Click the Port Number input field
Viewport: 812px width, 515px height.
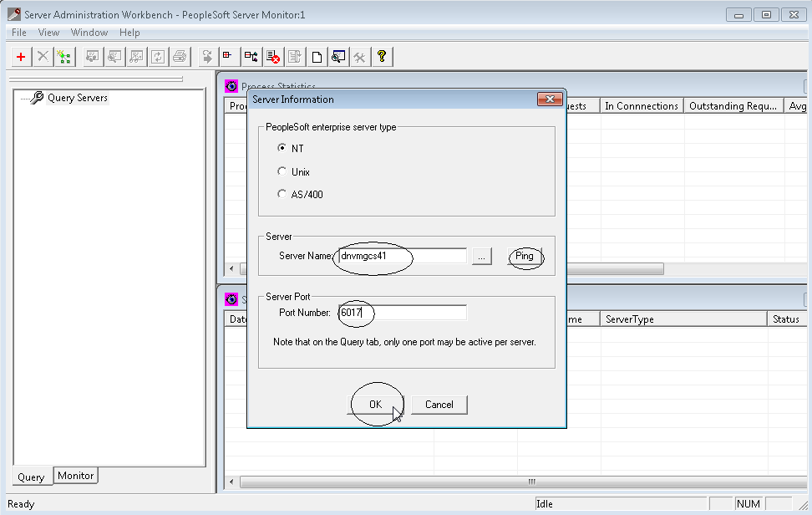tap(403, 313)
